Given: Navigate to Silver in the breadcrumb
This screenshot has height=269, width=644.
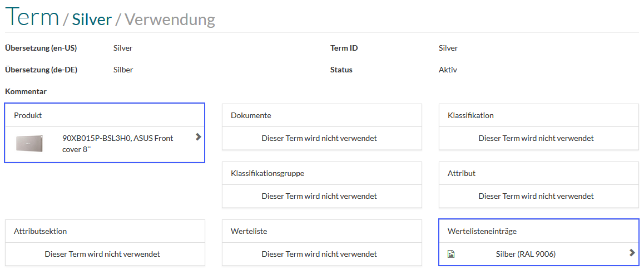Looking at the screenshot, I should tap(92, 19).
